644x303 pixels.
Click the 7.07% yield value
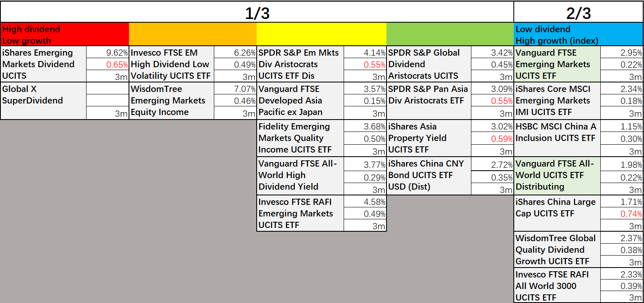(x=235, y=89)
